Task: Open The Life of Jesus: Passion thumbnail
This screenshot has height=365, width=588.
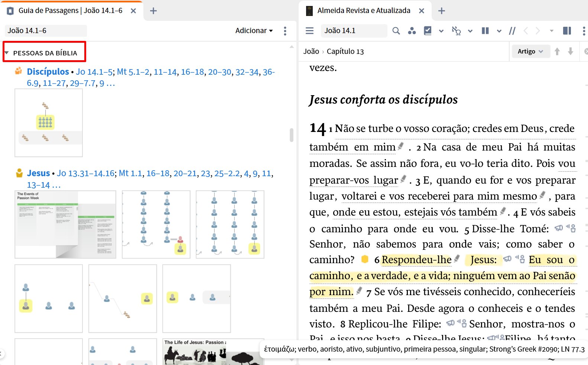Action: point(213,352)
